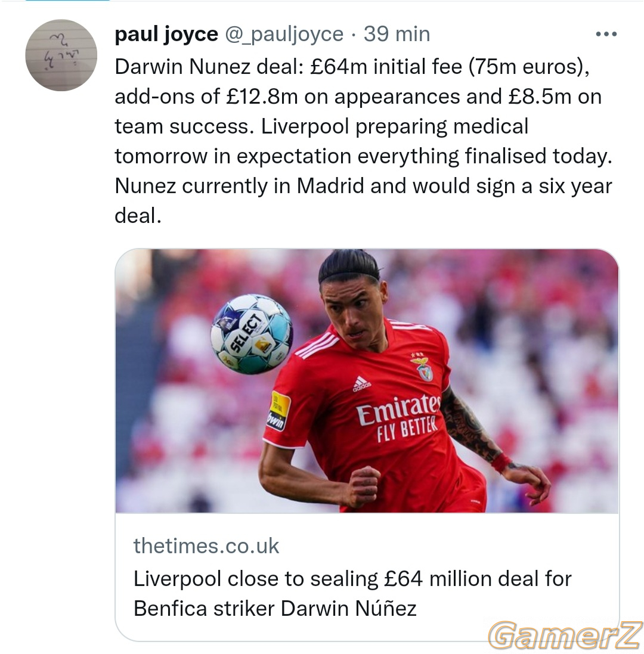644x654 pixels.
Task: Select the blue active tab indicator at top
Action: (x=67, y=1)
